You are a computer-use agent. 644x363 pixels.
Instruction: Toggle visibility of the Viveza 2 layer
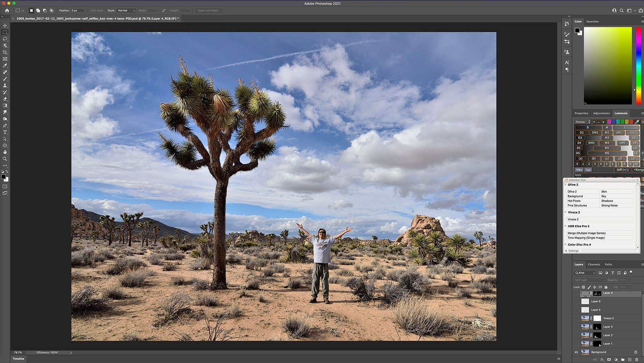tap(576, 318)
